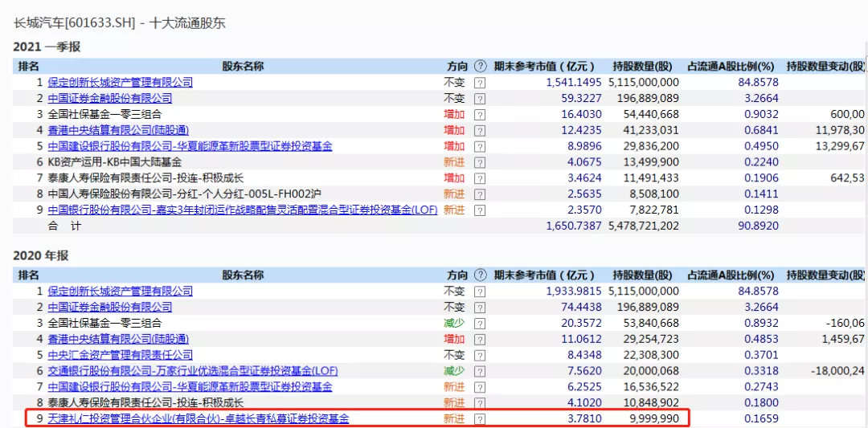The height and width of the screenshot is (428, 868).
Task: Click the question mark icon in 2021 保定创新长城资产管理 row
Action: (480, 83)
